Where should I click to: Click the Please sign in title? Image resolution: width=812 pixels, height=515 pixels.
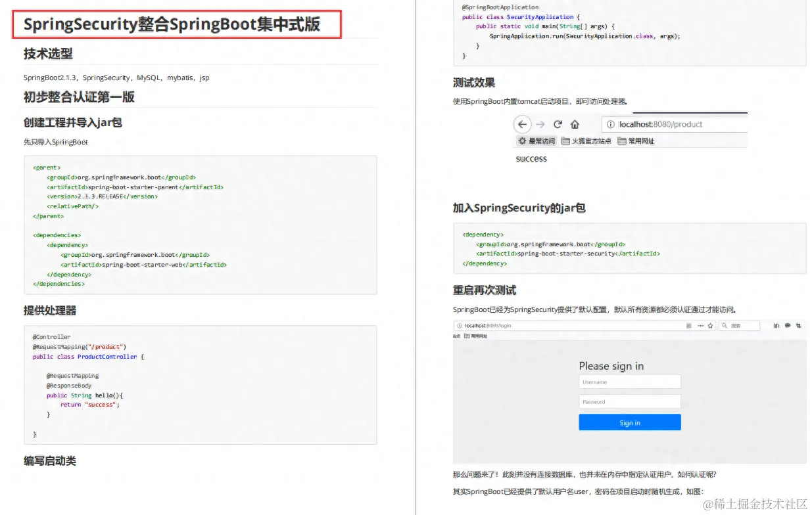pos(611,366)
